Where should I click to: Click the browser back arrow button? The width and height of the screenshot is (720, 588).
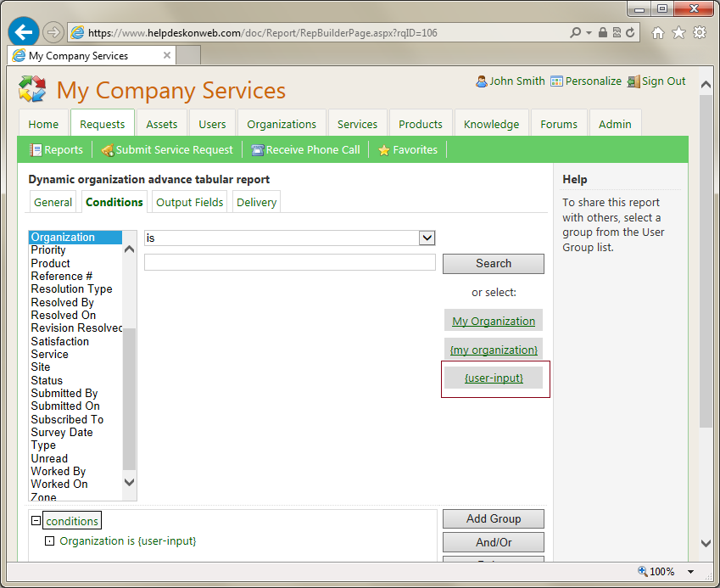pos(24,32)
